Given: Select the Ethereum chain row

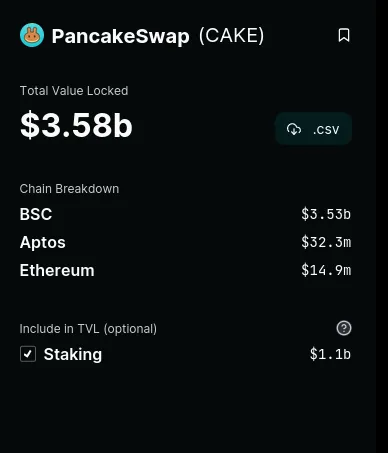Looking at the screenshot, I should tap(185, 270).
